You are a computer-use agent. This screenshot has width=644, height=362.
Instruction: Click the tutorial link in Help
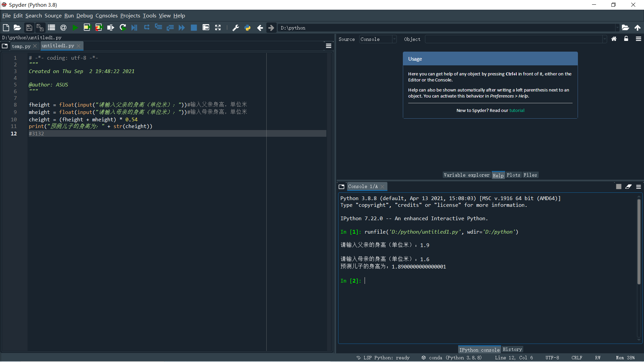pos(517,110)
